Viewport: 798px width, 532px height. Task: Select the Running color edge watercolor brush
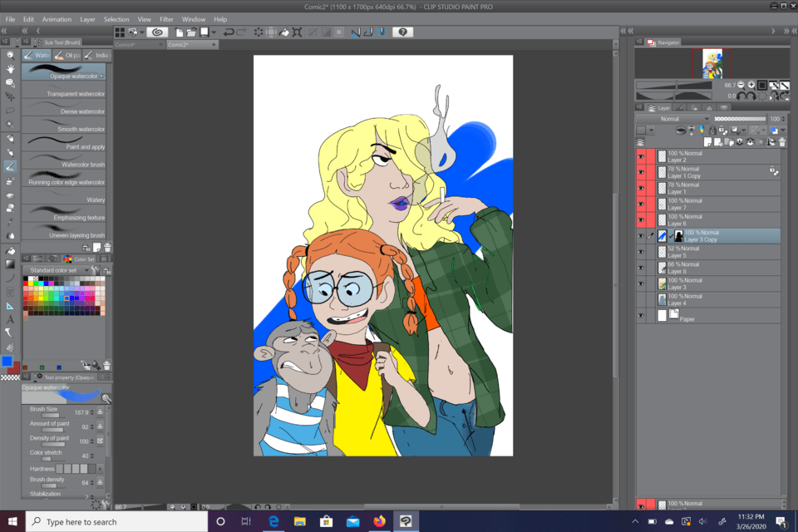pos(64,180)
